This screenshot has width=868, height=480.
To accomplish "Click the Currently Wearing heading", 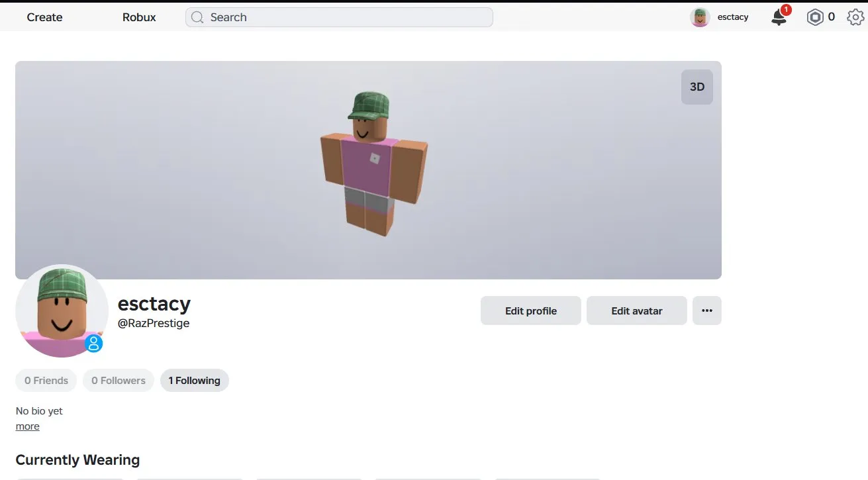I will coord(77,460).
